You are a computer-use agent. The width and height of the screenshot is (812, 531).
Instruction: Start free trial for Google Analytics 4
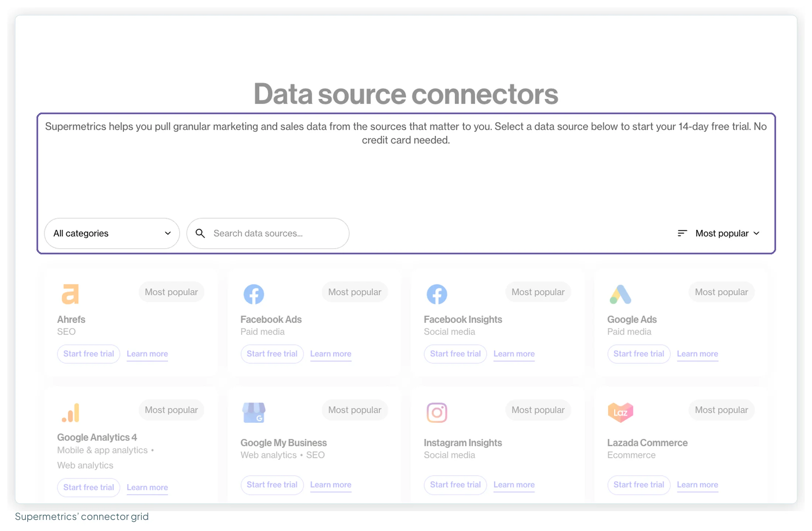click(x=89, y=487)
